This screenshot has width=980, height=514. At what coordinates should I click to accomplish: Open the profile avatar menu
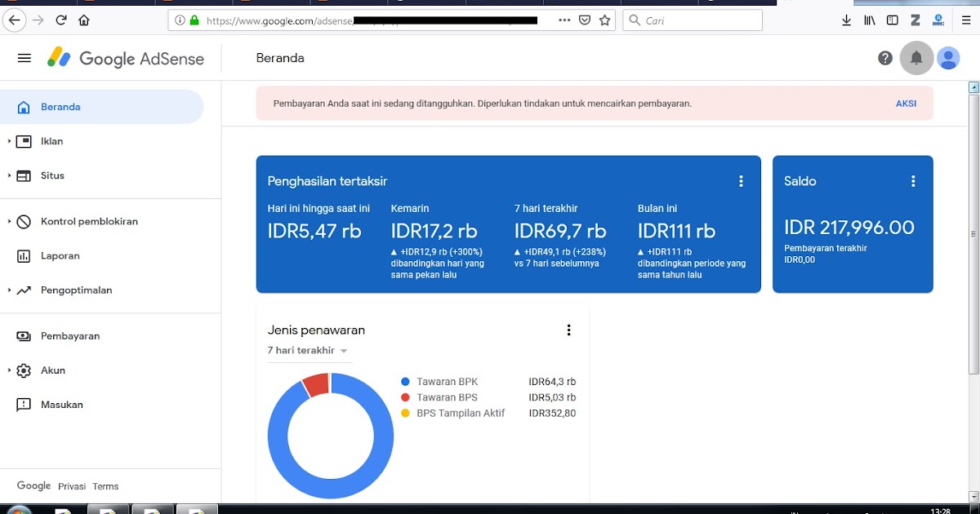pos(948,57)
